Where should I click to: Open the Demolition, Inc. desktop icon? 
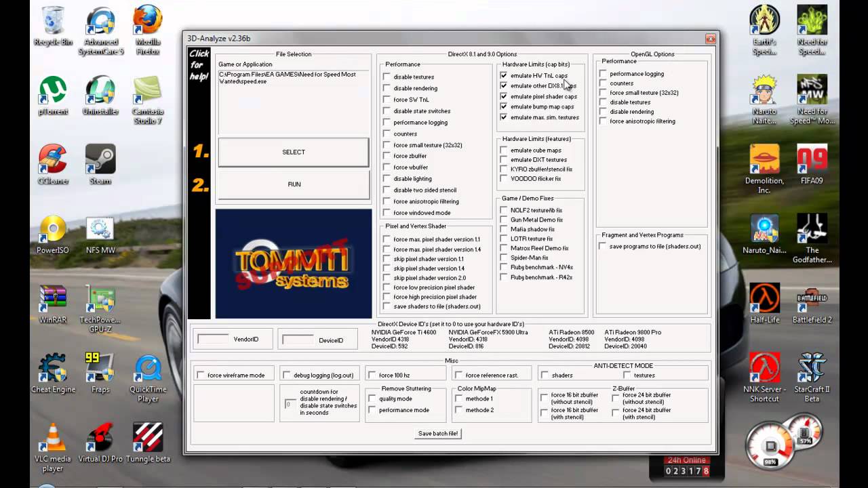[764, 169]
